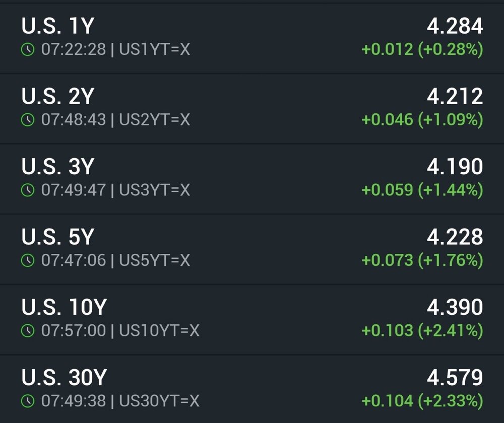Click the clock icon next to 07:49:47
Image resolution: width=504 pixels, height=423 pixels.
pyautogui.click(x=28, y=190)
